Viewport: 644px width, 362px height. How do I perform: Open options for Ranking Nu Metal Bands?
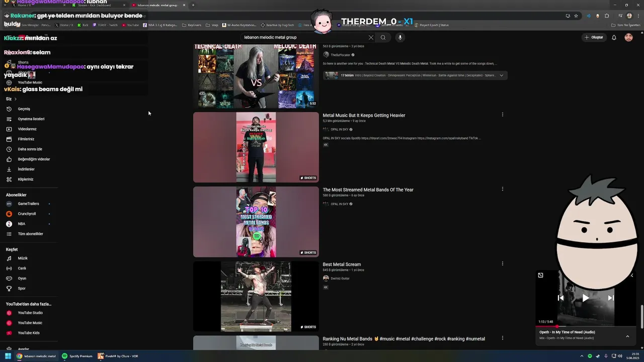502,338
